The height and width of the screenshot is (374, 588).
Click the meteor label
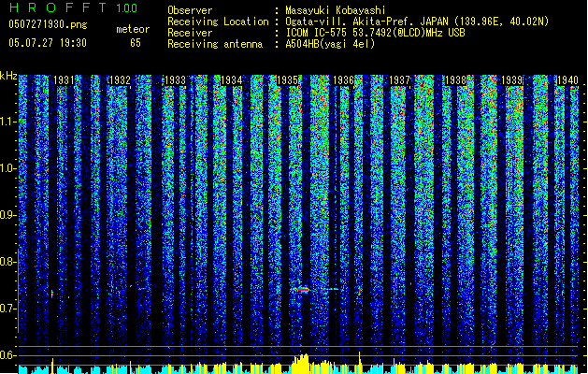coord(133,29)
